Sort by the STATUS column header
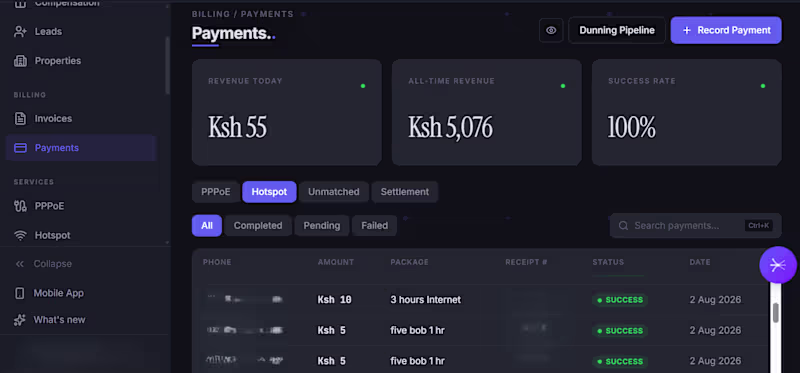Viewport: 800px width, 373px height. click(608, 262)
